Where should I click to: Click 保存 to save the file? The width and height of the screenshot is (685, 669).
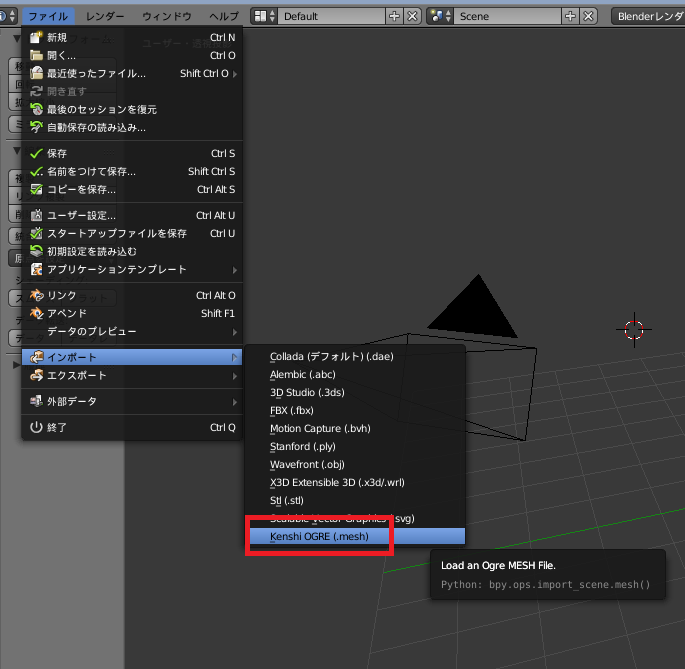(132, 153)
